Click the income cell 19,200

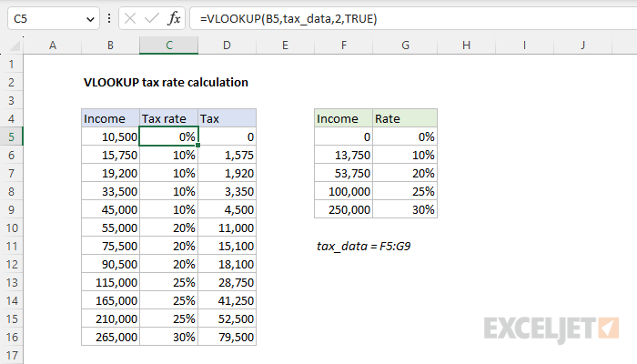(110, 173)
